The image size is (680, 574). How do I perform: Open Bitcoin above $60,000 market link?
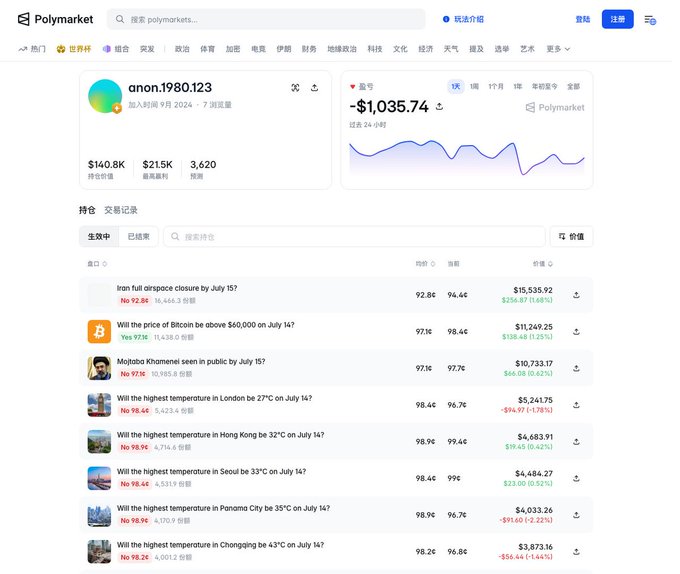206,325
